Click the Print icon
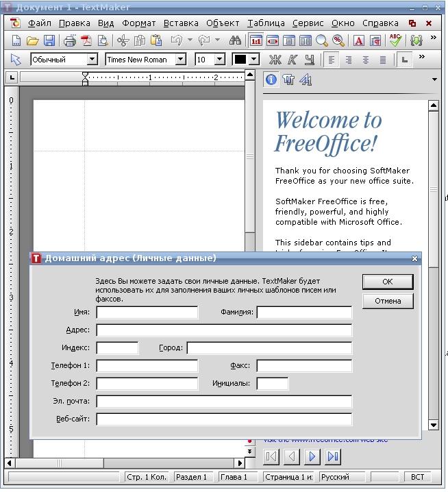The width and height of the screenshot is (448, 492). 70,41
